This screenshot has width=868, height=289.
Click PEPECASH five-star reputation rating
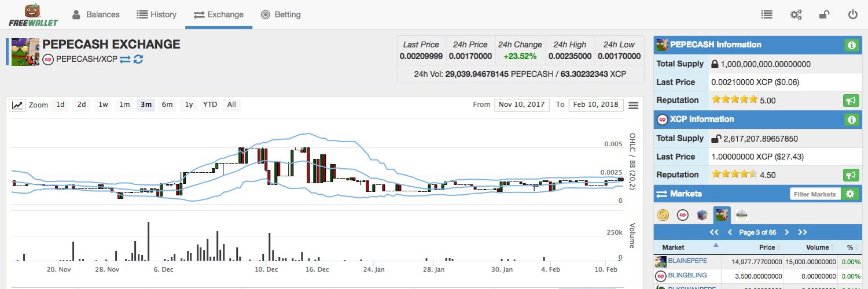click(735, 100)
